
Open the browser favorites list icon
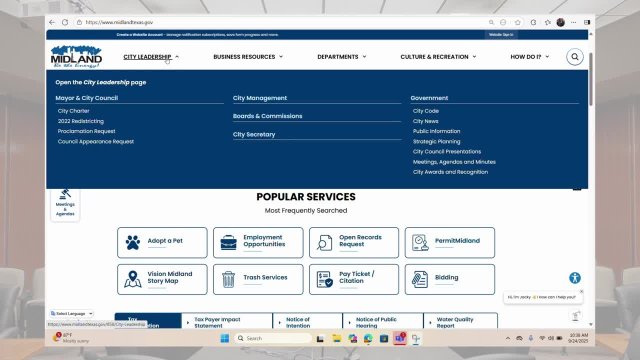547,22
